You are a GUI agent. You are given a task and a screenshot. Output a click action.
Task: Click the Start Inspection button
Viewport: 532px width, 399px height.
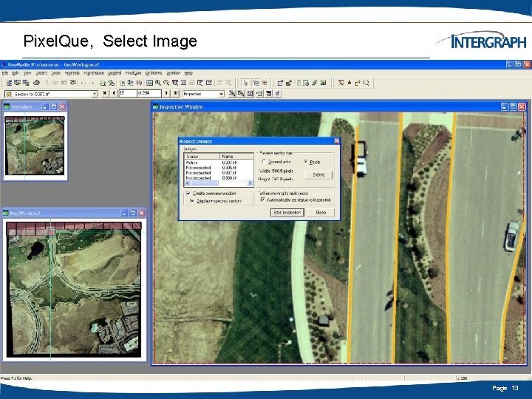tap(287, 212)
